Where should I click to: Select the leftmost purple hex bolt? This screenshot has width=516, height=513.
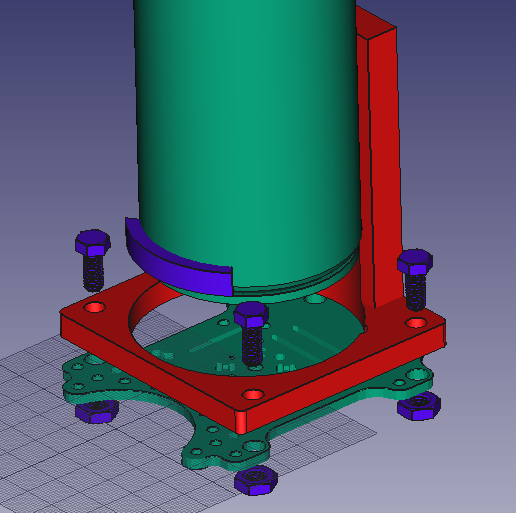(93, 260)
